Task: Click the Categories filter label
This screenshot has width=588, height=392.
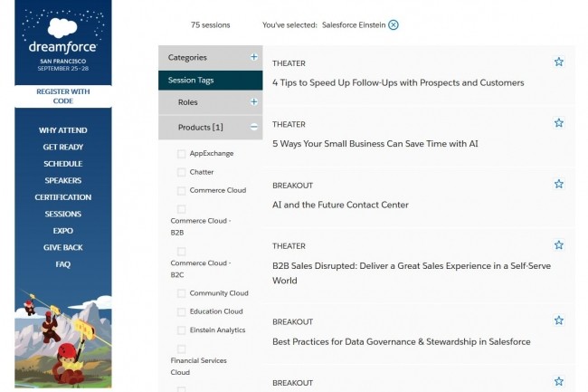Action: [187, 57]
